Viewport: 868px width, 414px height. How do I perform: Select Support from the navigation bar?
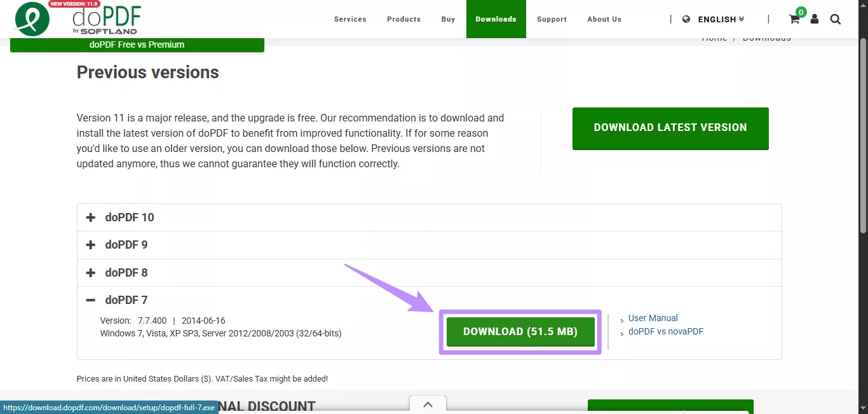coord(551,19)
